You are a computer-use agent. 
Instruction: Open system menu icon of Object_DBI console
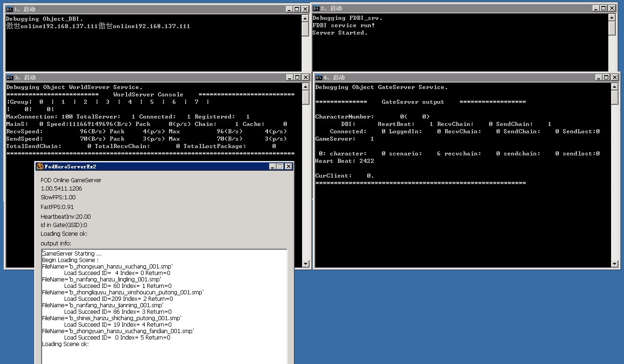pos(9,9)
